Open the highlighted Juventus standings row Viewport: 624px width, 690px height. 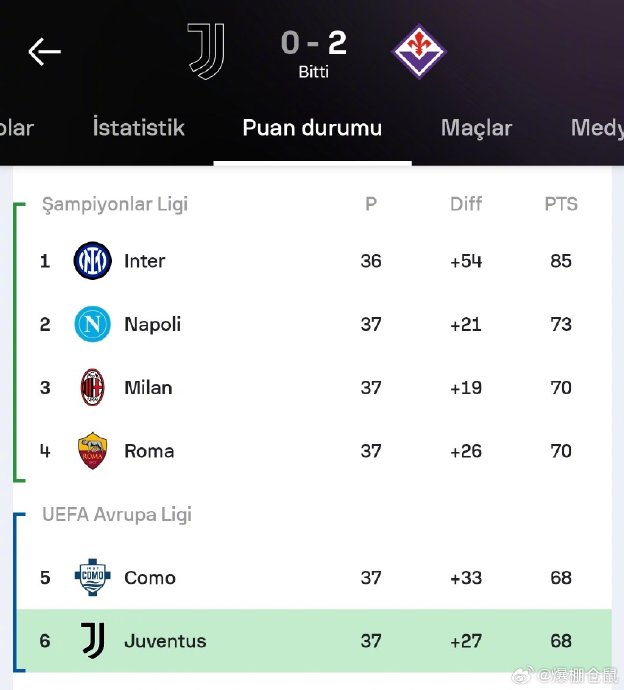pyautogui.click(x=314, y=641)
